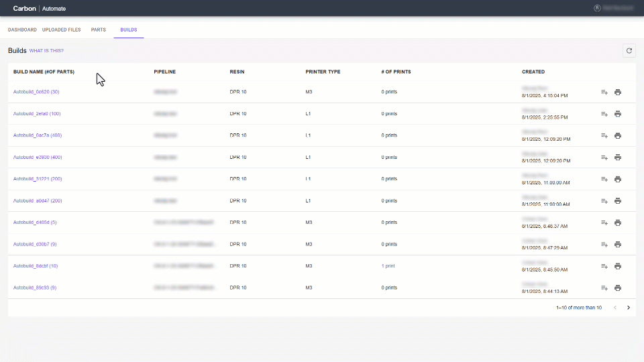Click 'M3' printer type in Autobuild_0e620 row
The height and width of the screenshot is (362, 644).
[309, 92]
